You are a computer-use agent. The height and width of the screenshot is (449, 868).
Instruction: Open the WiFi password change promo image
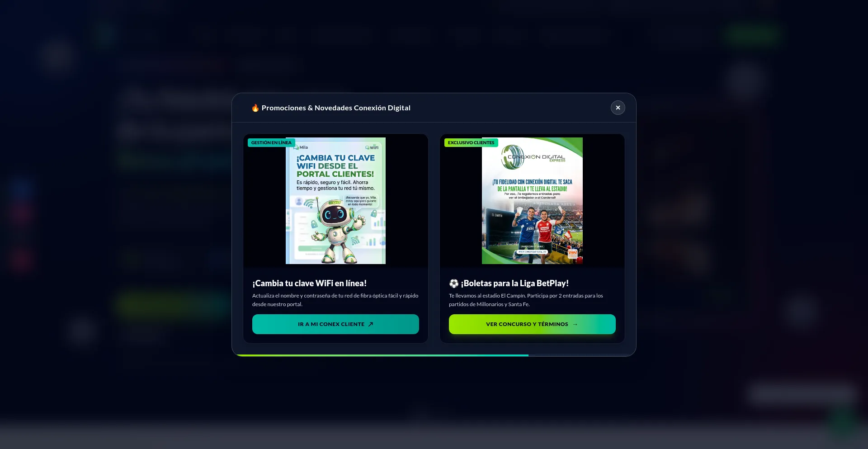point(335,201)
